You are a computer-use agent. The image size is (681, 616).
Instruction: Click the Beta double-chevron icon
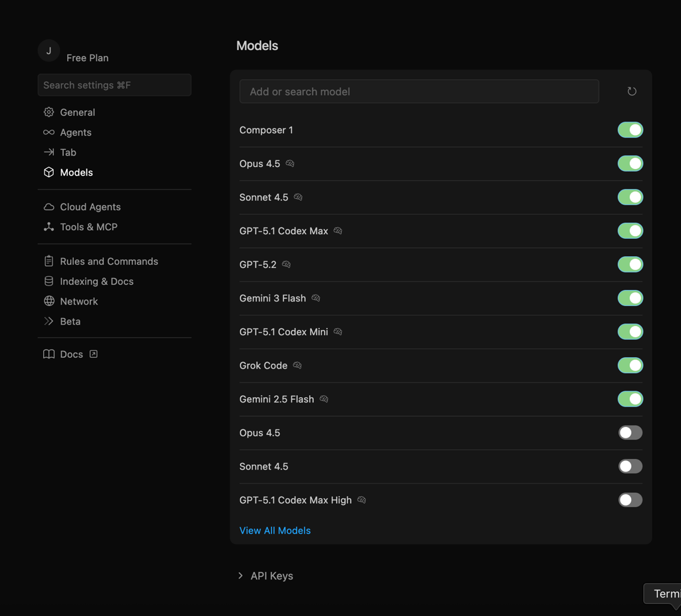[x=49, y=321]
